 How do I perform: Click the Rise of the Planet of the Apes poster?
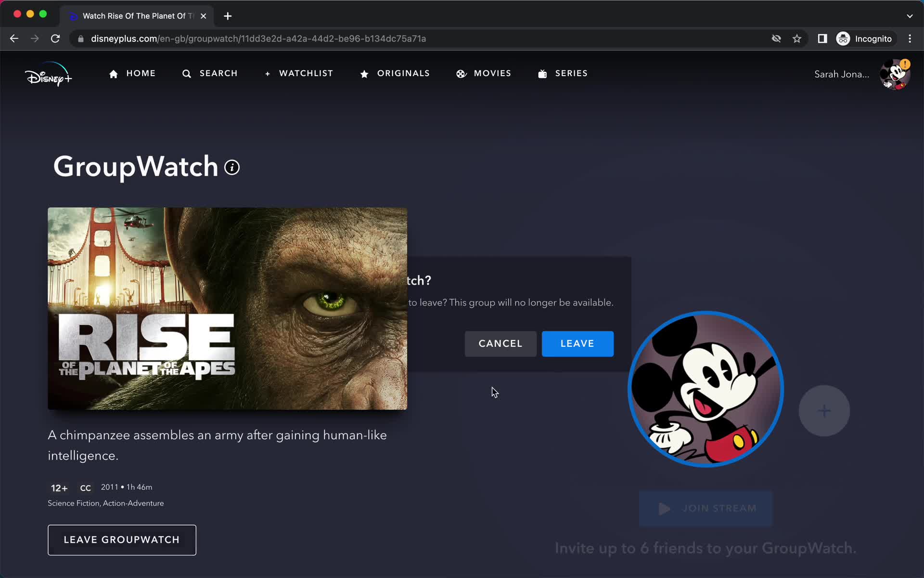coord(227,309)
